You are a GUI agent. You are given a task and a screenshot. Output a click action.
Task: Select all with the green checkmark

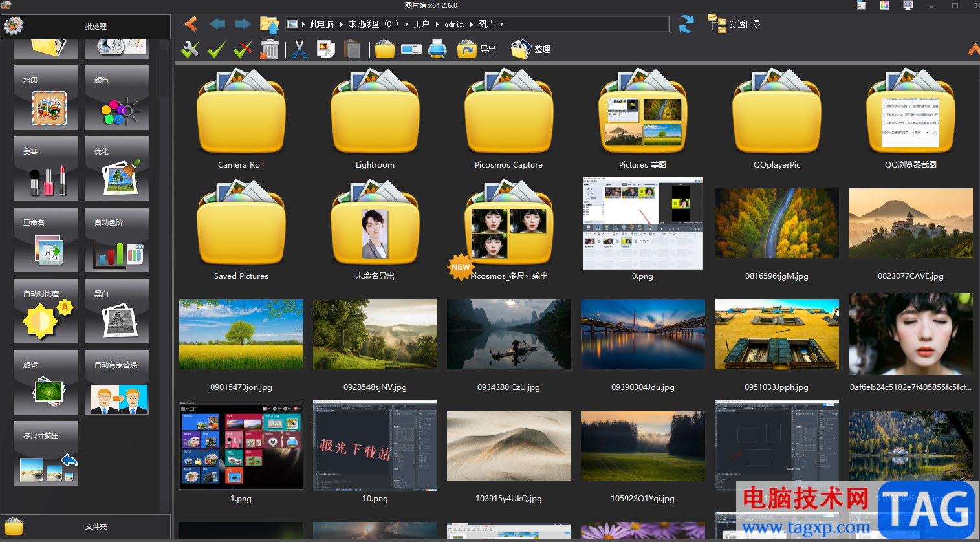pos(217,49)
